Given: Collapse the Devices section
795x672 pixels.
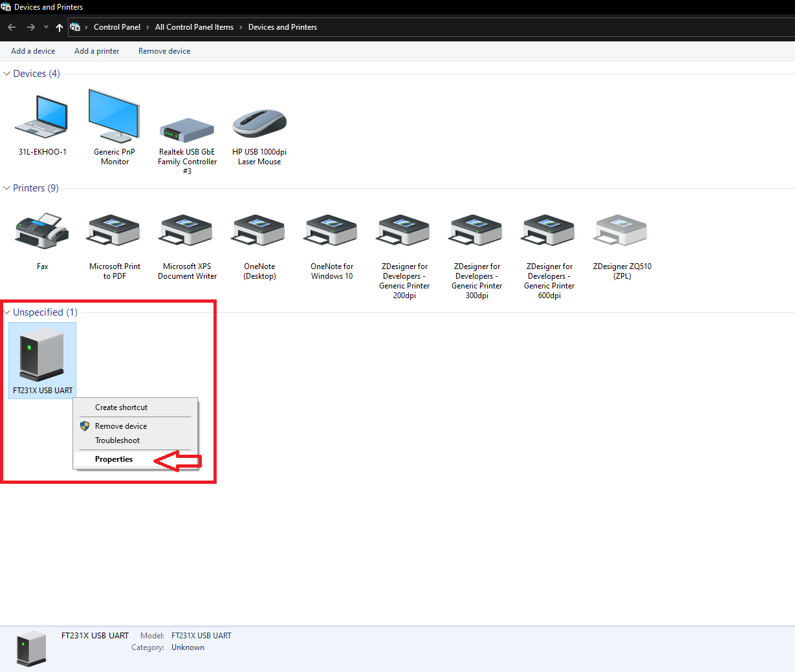Looking at the screenshot, I should tap(6, 73).
